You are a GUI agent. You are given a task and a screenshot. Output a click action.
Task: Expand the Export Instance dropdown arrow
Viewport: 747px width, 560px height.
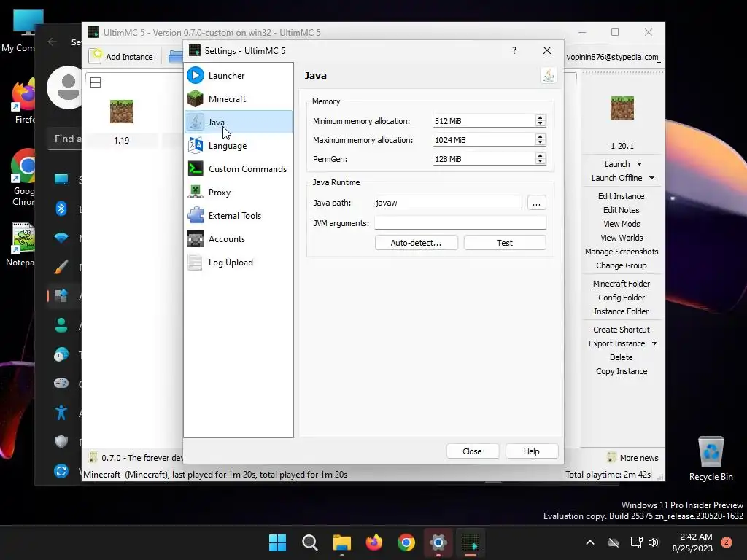click(654, 343)
